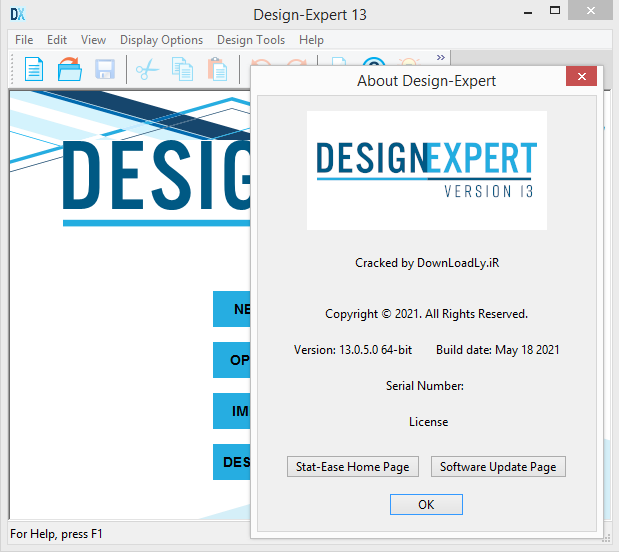Click the Cut scissors icon
Viewport: 619px width, 552px height.
(147, 69)
